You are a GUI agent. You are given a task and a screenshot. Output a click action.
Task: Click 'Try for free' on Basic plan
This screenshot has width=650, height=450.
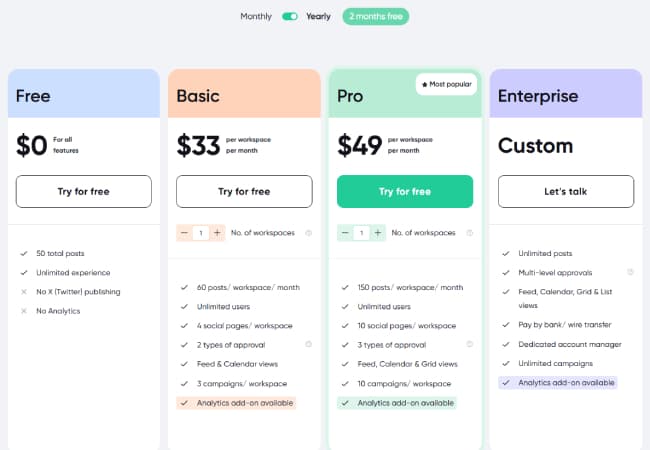point(244,191)
